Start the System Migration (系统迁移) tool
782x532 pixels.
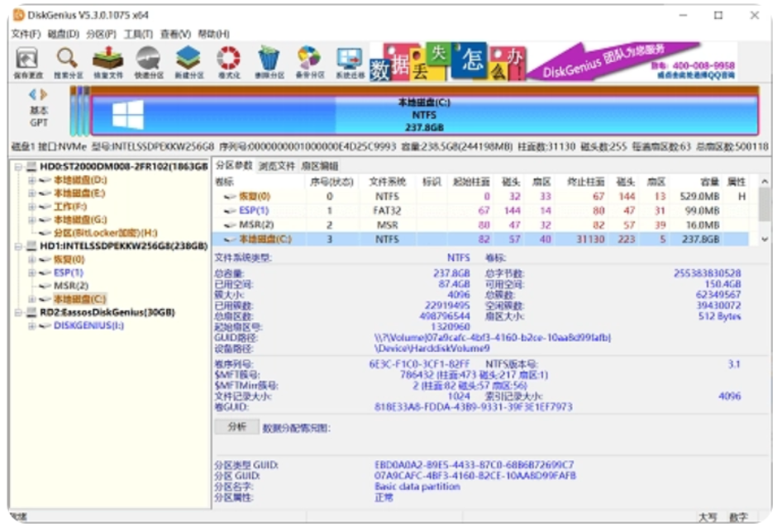coord(350,62)
